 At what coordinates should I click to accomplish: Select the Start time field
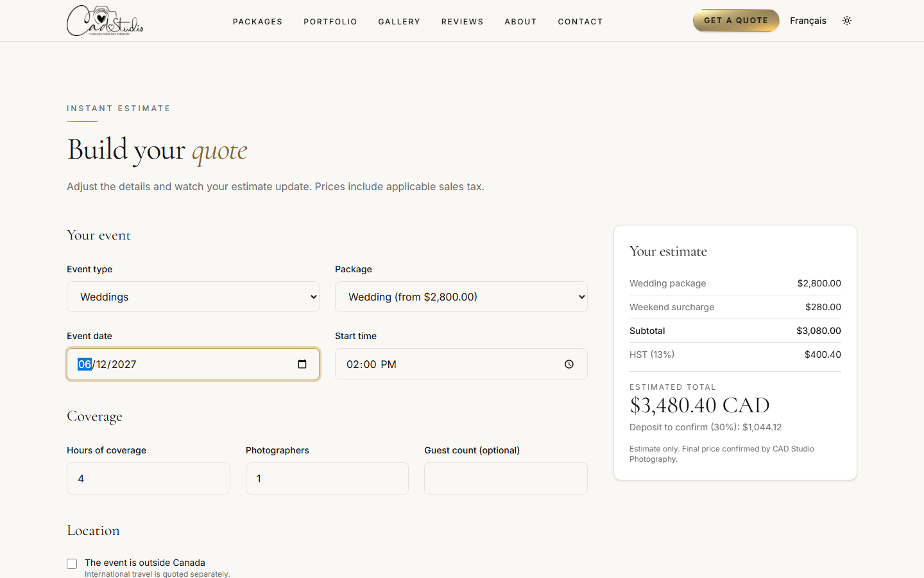461,364
